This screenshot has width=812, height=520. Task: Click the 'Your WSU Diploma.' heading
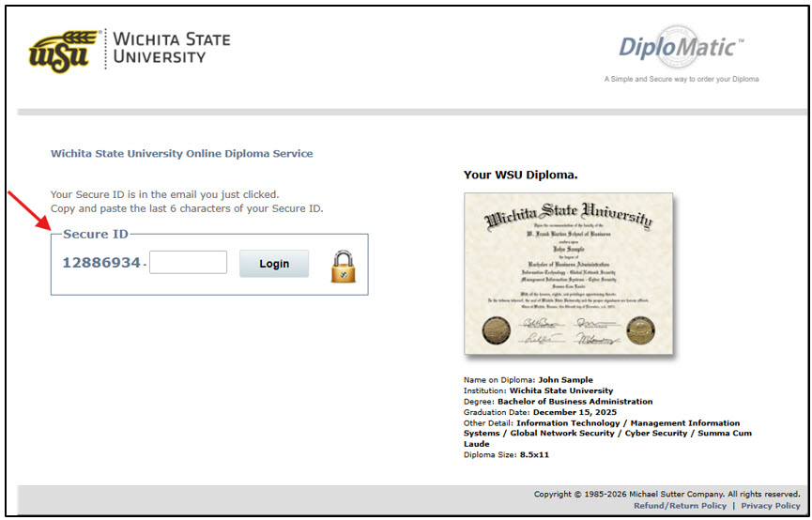pos(520,176)
